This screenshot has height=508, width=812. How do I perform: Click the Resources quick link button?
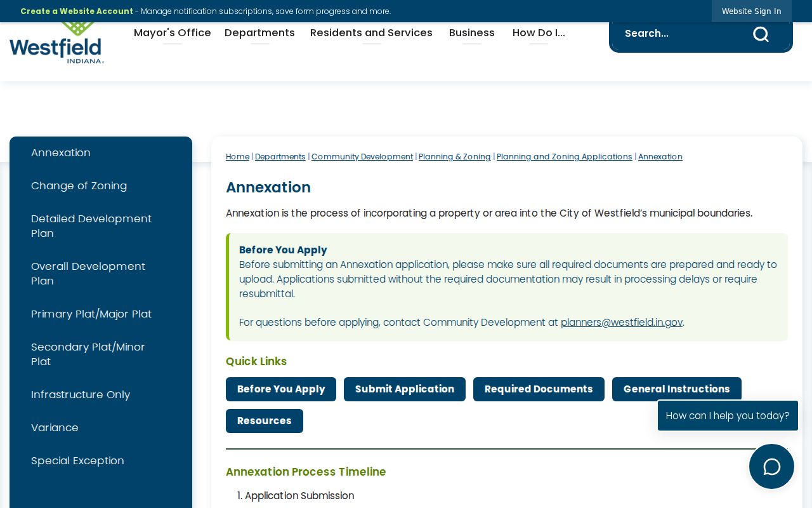(x=265, y=421)
